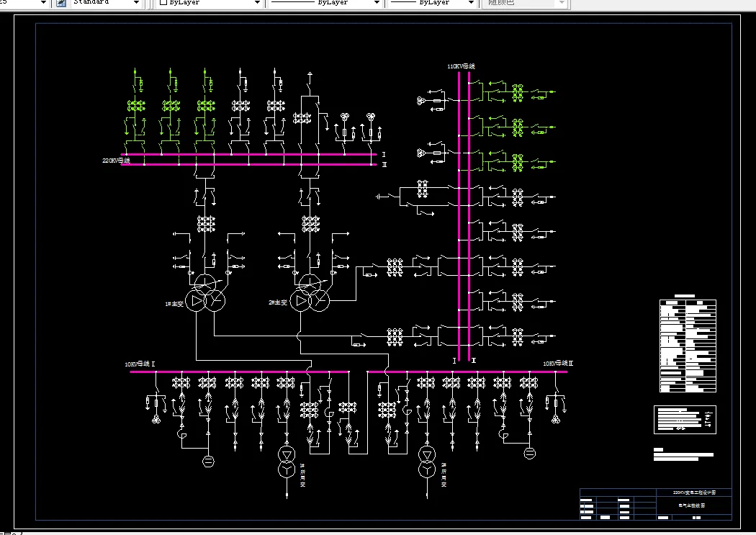
Task: Select the 10KV bus section II magenta line
Action: (x=467, y=372)
